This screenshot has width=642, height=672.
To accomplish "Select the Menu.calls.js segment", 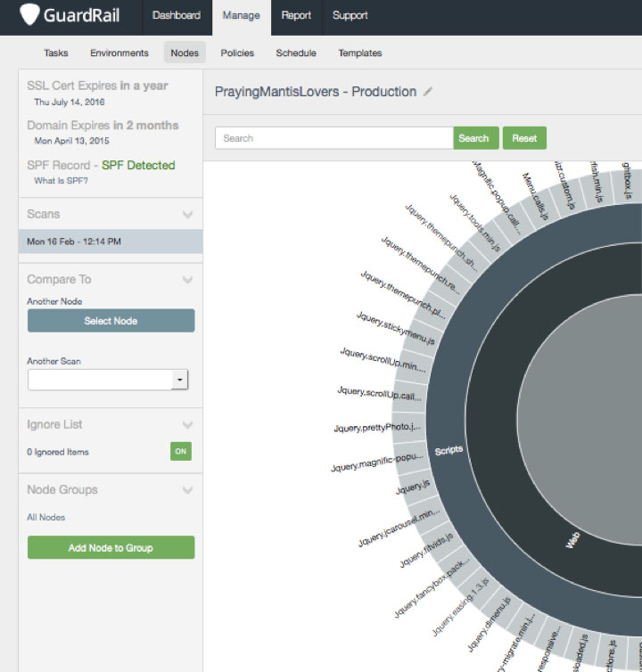I will (x=539, y=210).
